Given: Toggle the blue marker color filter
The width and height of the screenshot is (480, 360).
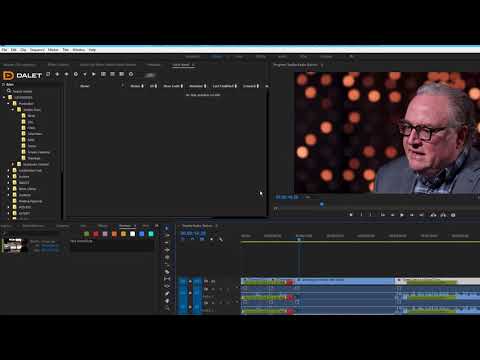Looking at the screenshot, I should (142, 234).
